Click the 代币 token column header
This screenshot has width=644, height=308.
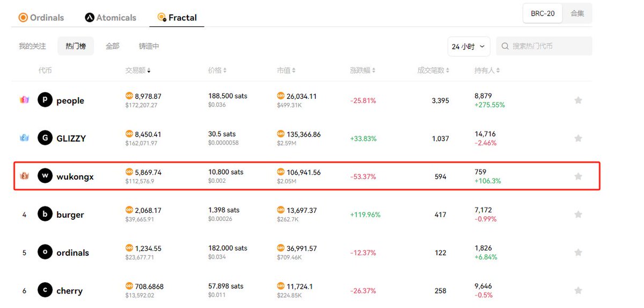(45, 70)
